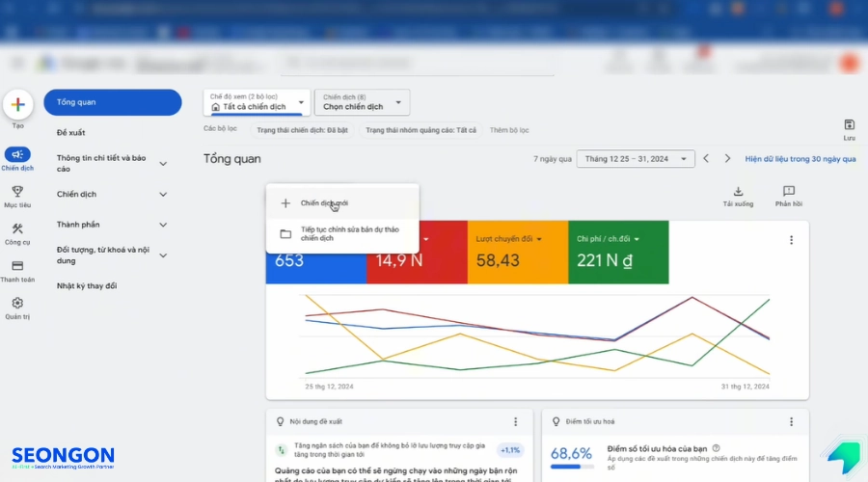Viewport: 868px width, 482px height.
Task: Open Mục tiêu trophy icon
Action: (x=17, y=192)
